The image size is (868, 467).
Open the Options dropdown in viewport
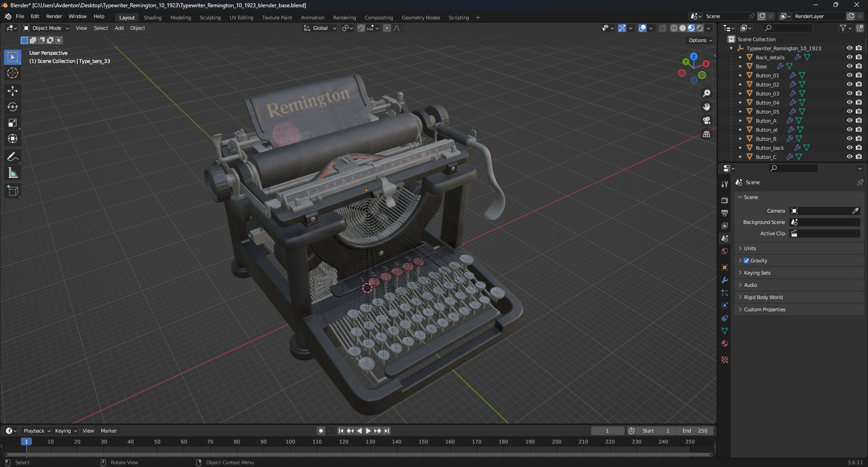pyautogui.click(x=700, y=40)
